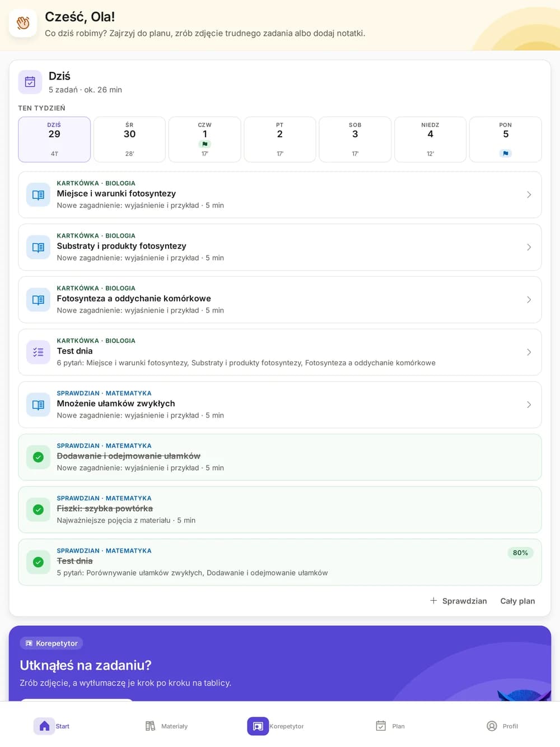Click the flag icon on Thursday 1

pos(205,144)
